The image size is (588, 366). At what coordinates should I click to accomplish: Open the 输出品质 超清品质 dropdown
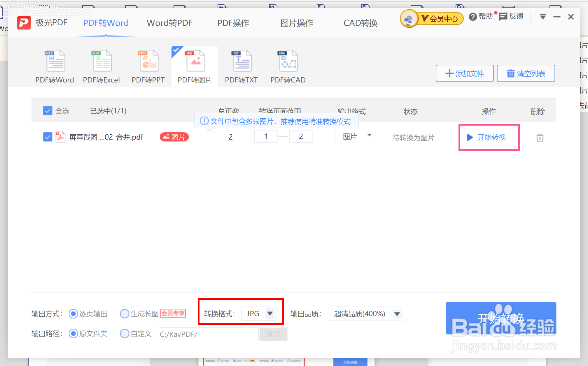coord(397,314)
